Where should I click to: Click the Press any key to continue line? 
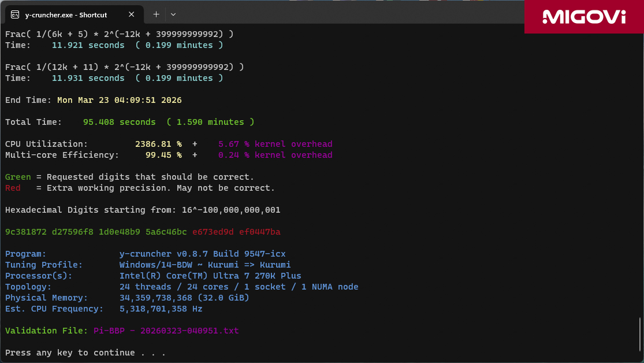(x=85, y=353)
